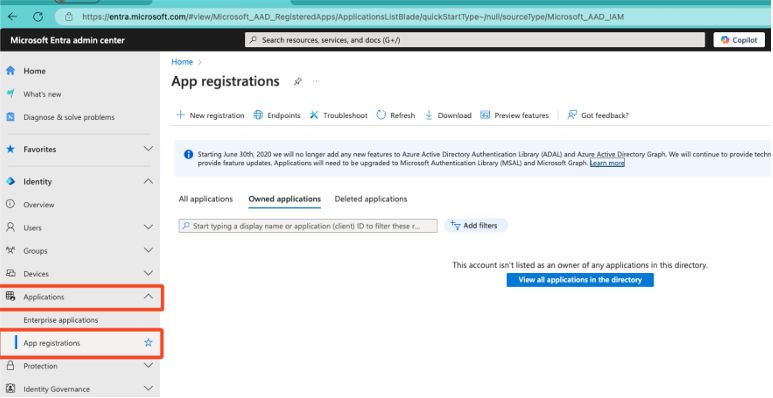The image size is (773, 398).
Task: Collapse the Identity section chevron
Action: 148,181
